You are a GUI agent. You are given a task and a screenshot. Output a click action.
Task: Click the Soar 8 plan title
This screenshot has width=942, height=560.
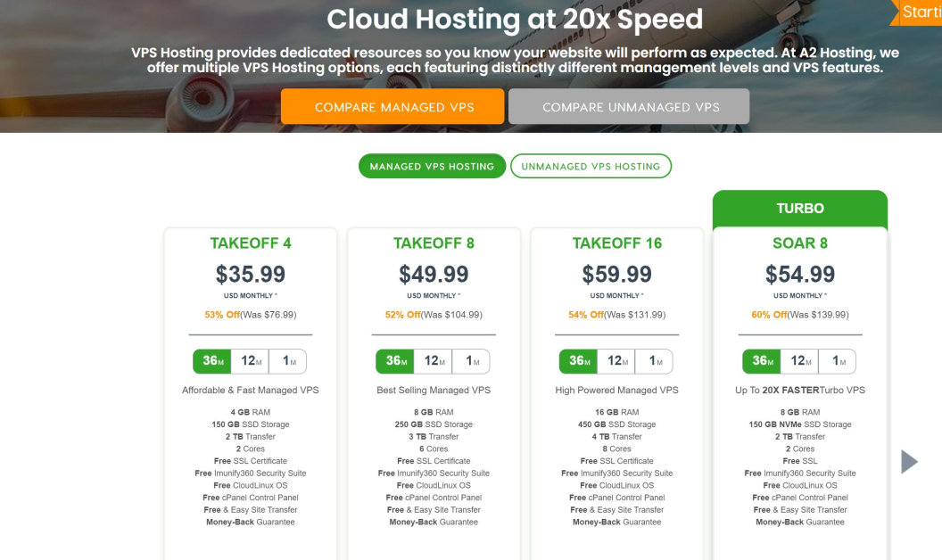tap(800, 243)
